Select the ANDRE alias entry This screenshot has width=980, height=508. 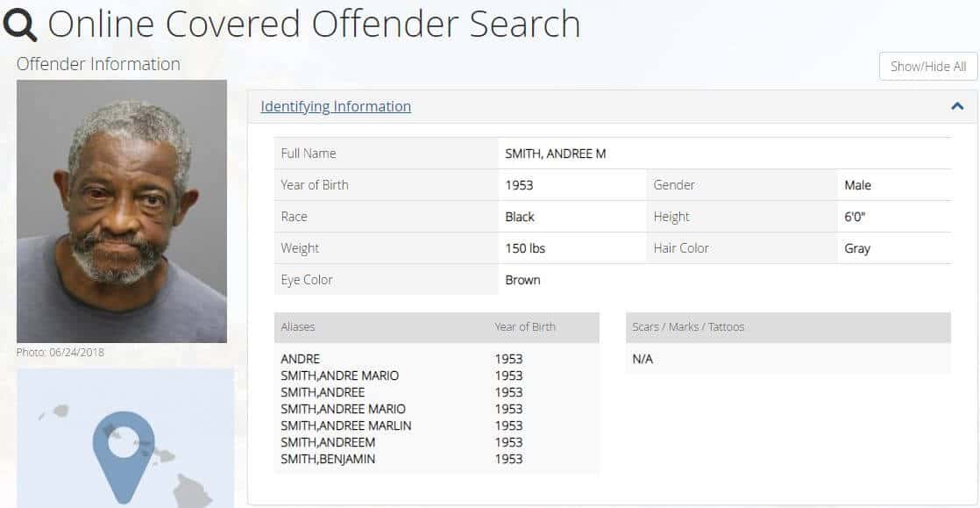pyautogui.click(x=300, y=359)
